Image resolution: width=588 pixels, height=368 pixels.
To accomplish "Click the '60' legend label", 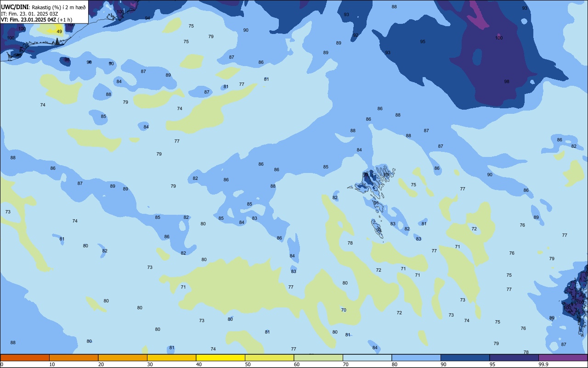I will 297,364.
